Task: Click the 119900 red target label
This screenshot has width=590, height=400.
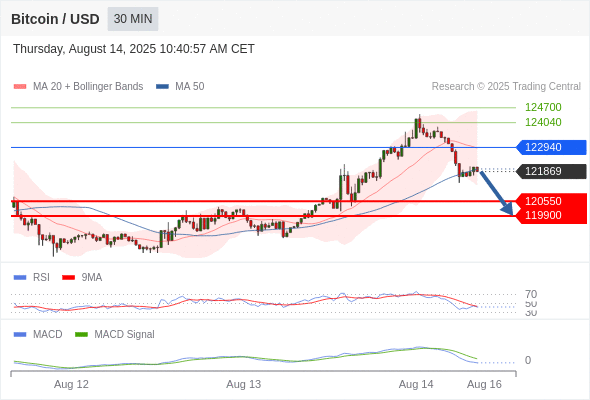Action: click(551, 216)
